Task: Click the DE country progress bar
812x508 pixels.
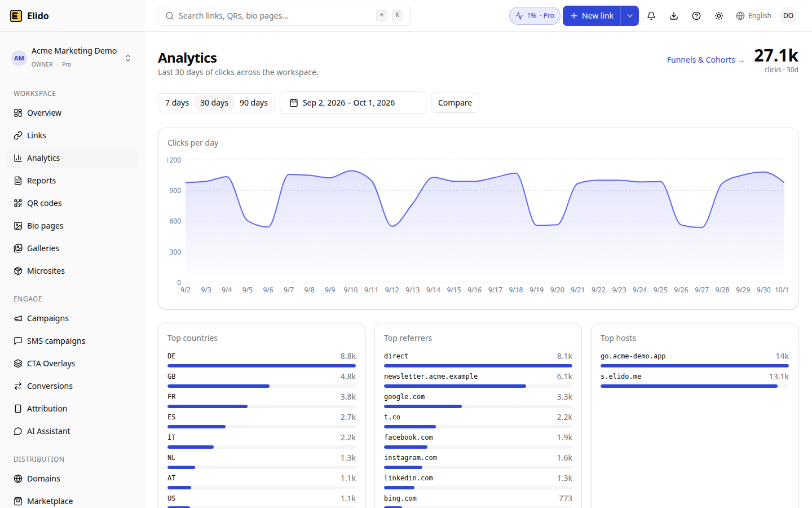Action: click(x=262, y=366)
